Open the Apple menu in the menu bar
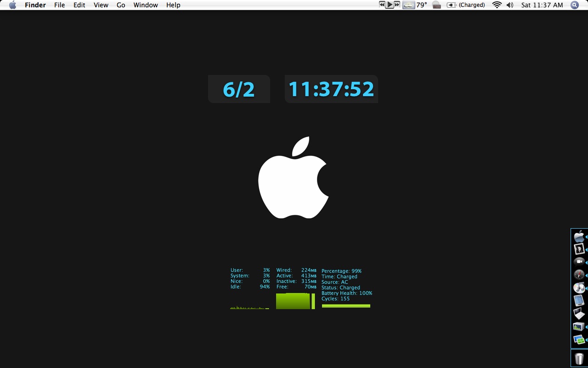588x368 pixels. 12,5
